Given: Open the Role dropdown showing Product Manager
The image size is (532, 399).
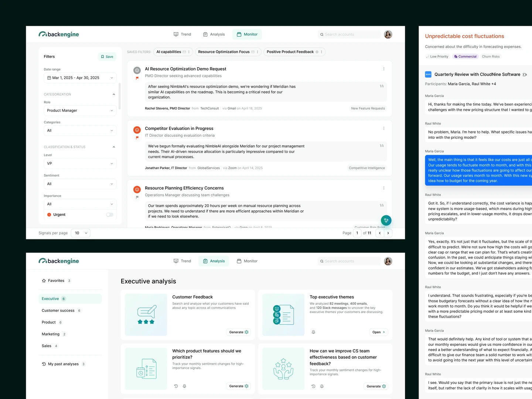Looking at the screenshot, I should tap(80, 110).
